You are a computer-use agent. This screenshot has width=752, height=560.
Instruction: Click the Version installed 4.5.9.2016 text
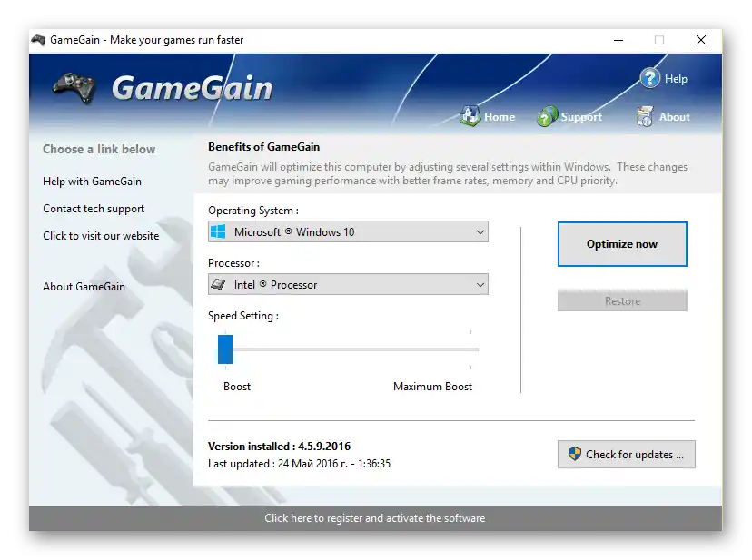[279, 447]
